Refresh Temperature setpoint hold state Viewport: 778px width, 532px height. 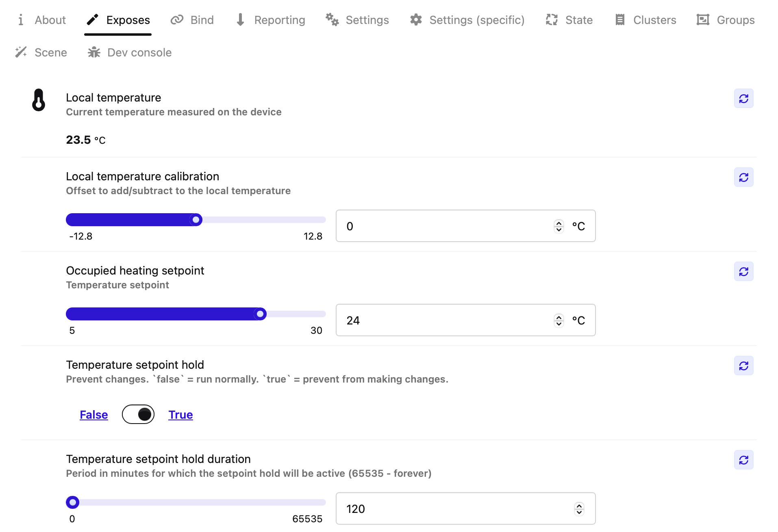pyautogui.click(x=743, y=366)
